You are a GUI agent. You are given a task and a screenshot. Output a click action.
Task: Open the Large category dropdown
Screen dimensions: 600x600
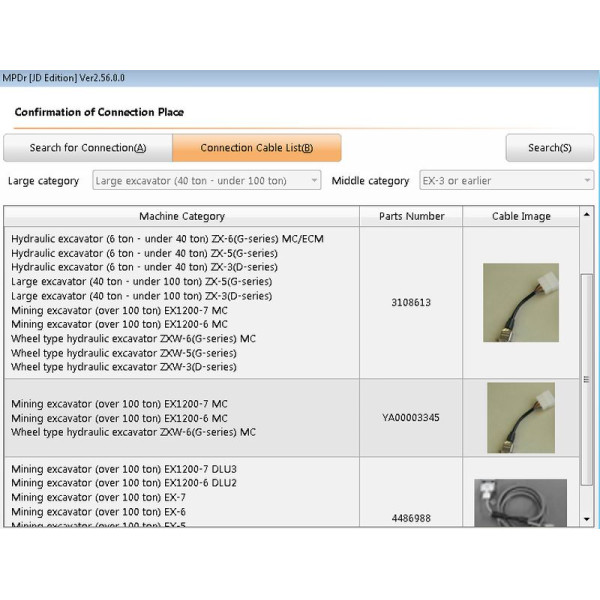coord(207,181)
